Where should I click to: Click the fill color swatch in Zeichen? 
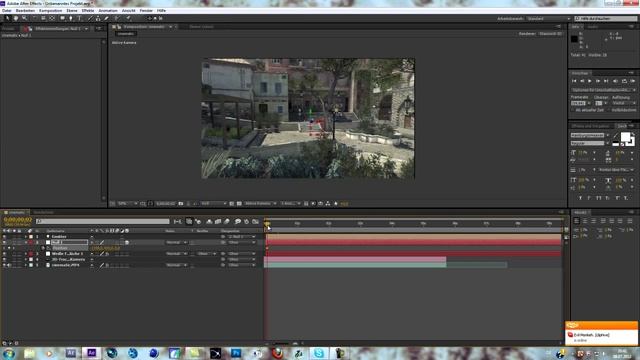tap(625, 137)
